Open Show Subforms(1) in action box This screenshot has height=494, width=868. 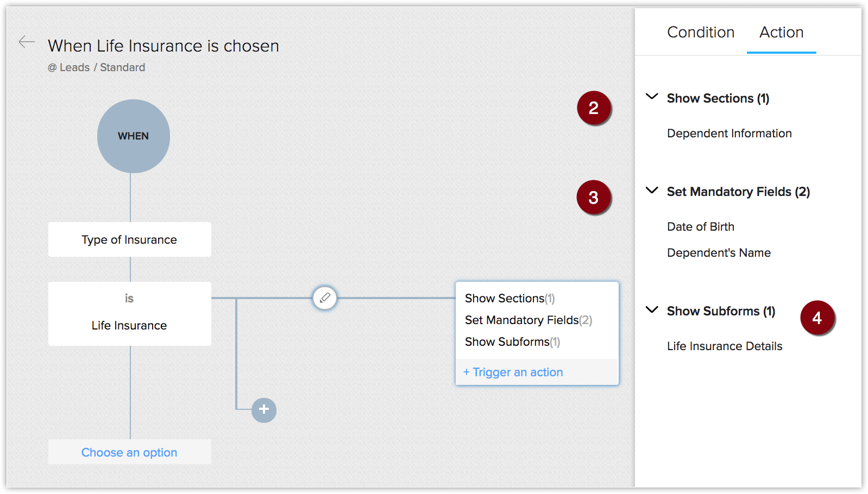point(512,342)
